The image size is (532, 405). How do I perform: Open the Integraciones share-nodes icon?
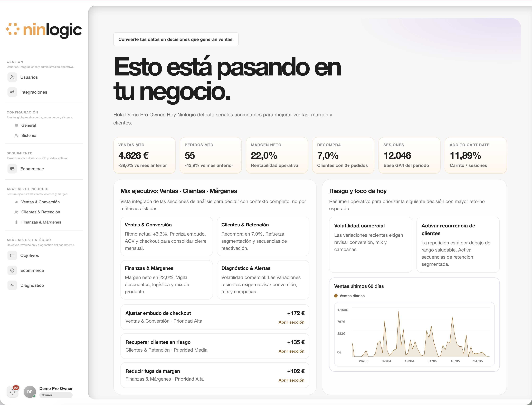12,92
